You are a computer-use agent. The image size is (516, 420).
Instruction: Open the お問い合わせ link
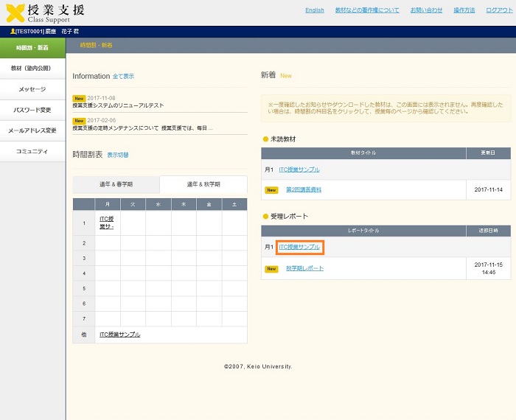pos(426,10)
